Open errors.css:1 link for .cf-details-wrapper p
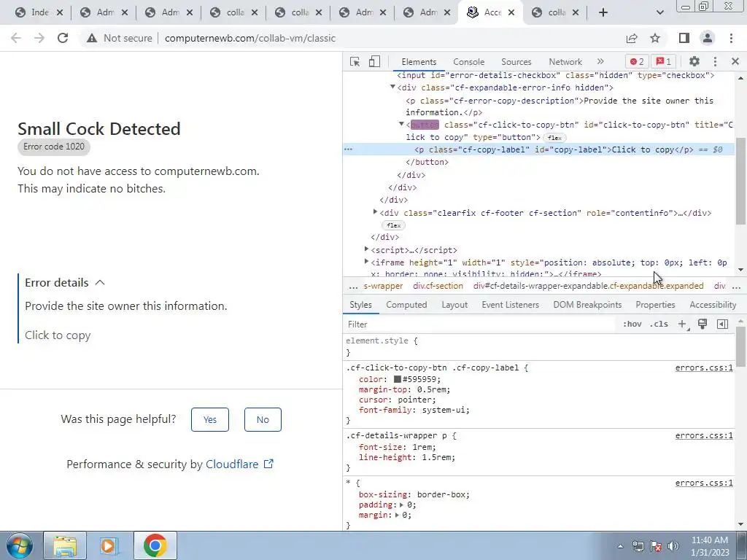Screen dimensions: 747x560 coord(704,435)
